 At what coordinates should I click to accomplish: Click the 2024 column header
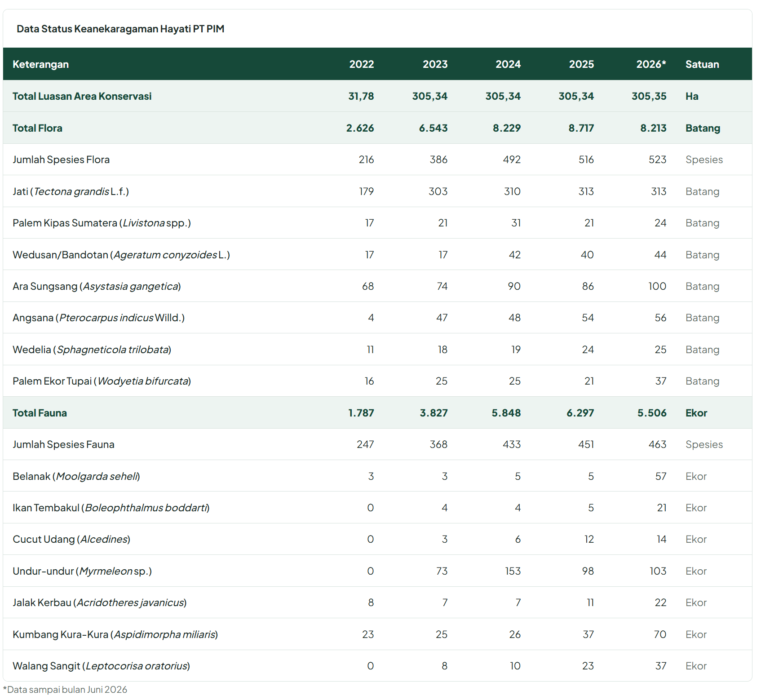tap(508, 64)
